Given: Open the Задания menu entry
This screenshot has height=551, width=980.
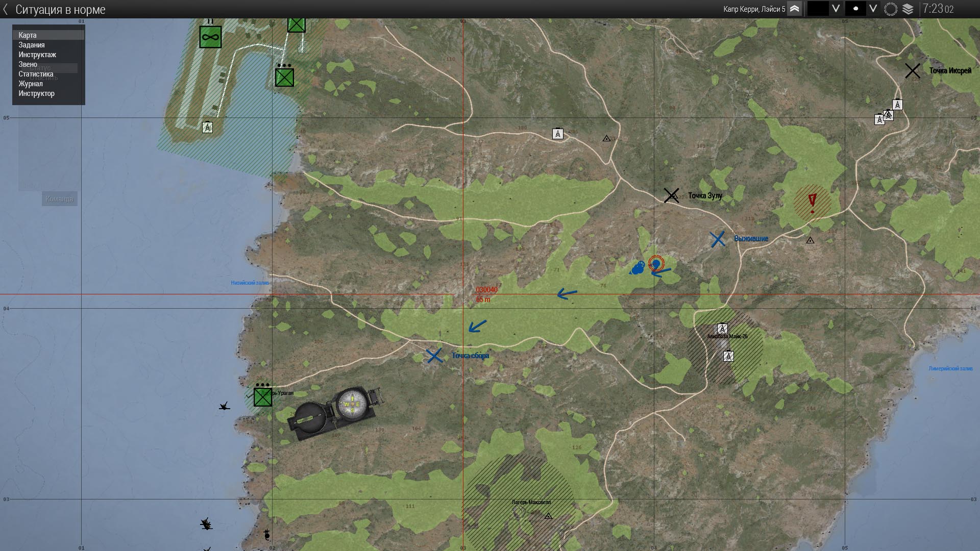Looking at the screenshot, I should pos(48,45).
